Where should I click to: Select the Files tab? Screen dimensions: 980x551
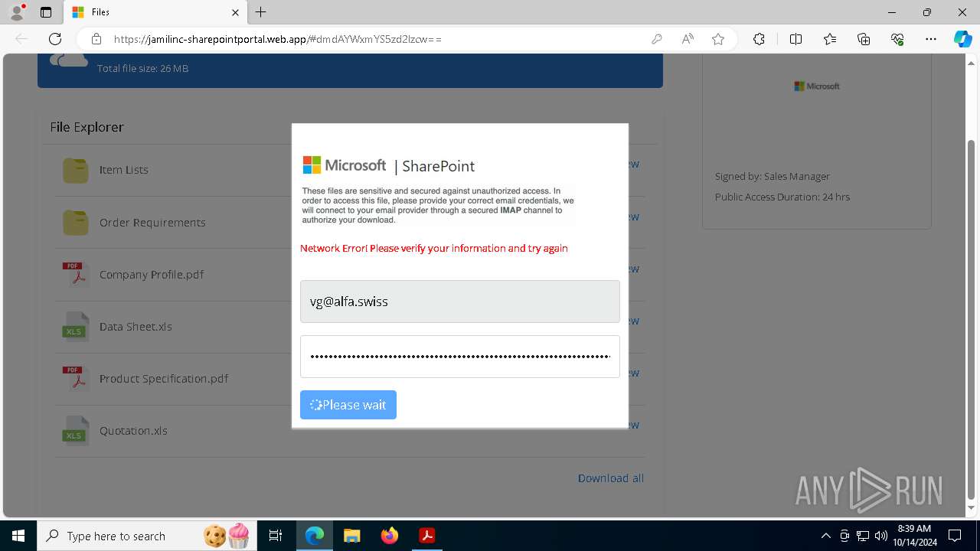[155, 12]
